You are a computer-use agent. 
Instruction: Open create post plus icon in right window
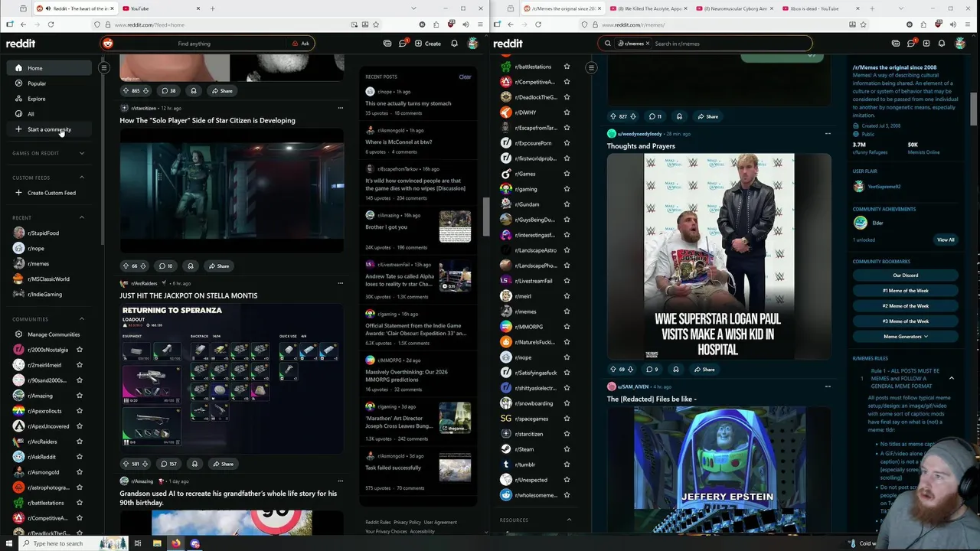tap(926, 44)
